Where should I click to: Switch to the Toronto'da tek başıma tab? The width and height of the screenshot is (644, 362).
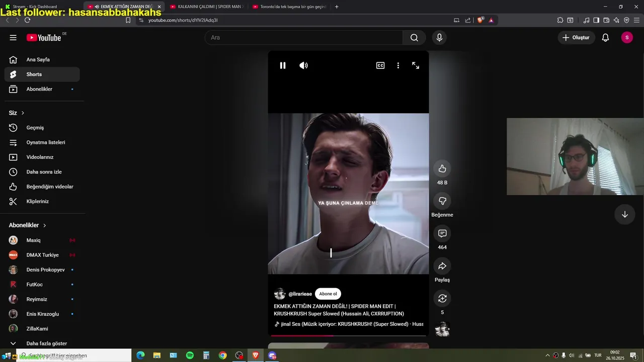click(x=289, y=7)
